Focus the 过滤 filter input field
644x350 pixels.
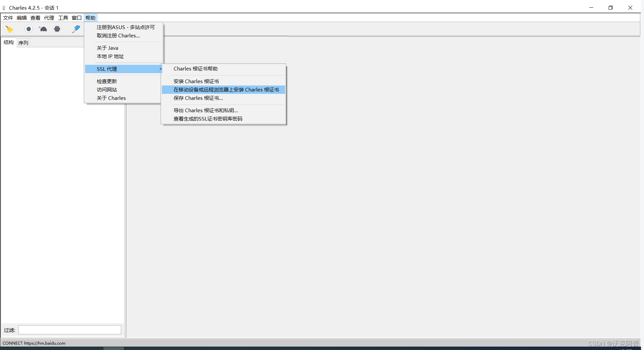(x=70, y=330)
